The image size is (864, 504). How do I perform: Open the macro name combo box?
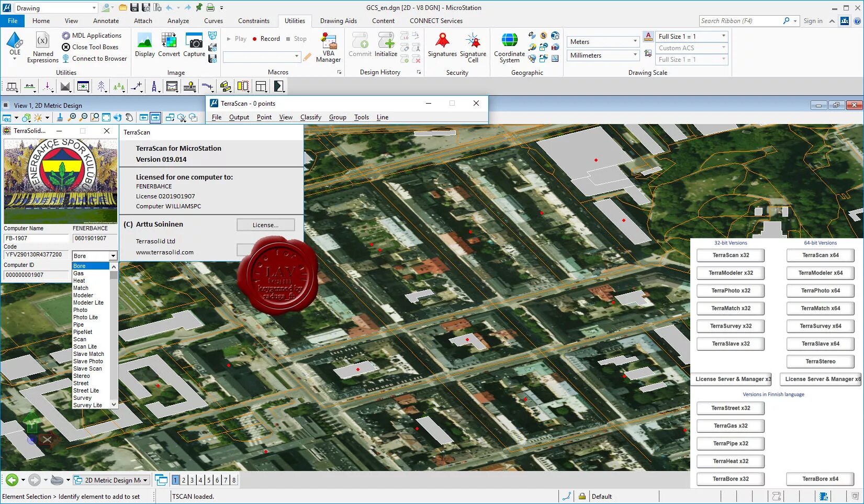click(262, 56)
